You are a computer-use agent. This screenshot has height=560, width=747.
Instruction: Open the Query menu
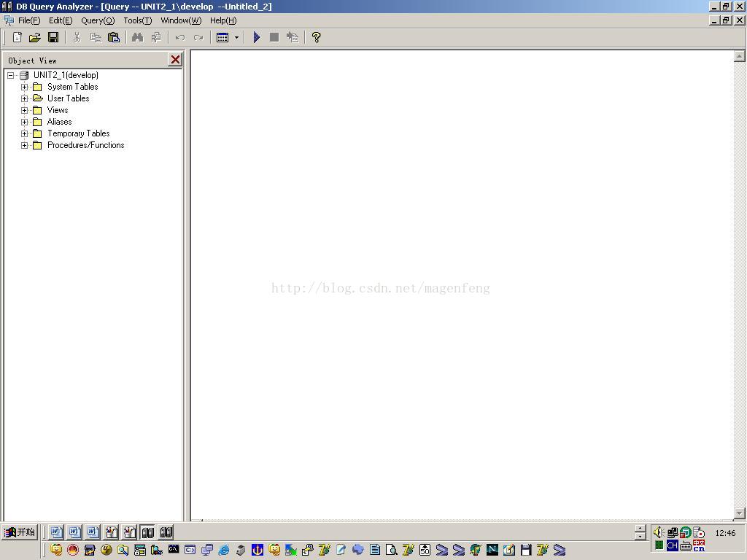[x=98, y=20]
